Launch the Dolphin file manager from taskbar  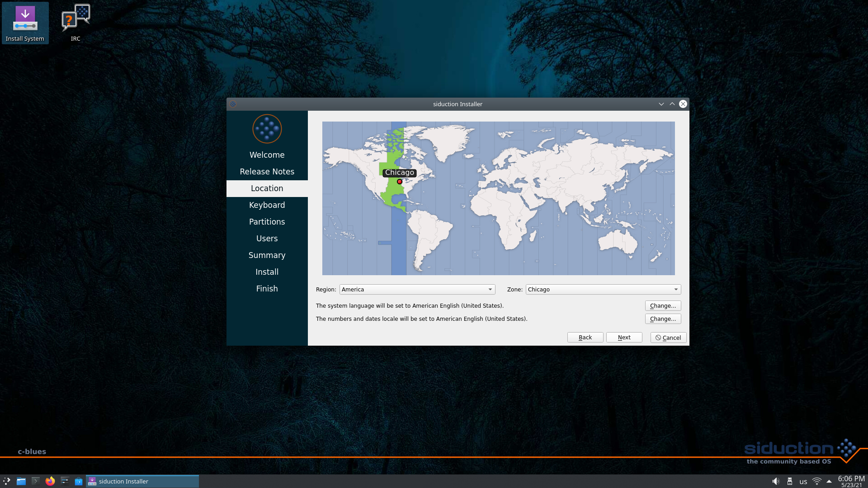21,481
